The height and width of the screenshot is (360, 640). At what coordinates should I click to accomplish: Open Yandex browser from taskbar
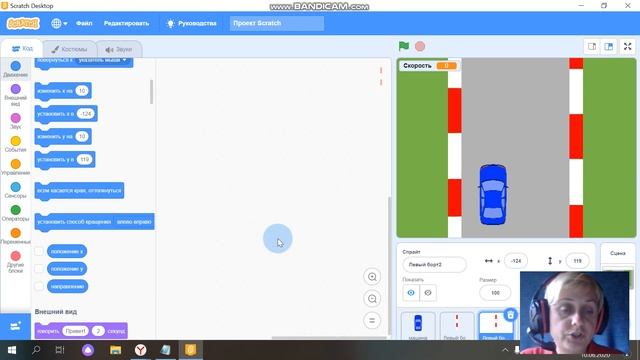pyautogui.click(x=140, y=350)
